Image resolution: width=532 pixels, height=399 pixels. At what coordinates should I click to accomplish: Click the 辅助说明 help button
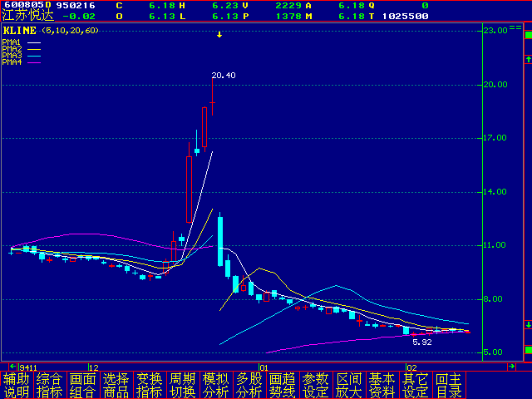pos(17,385)
